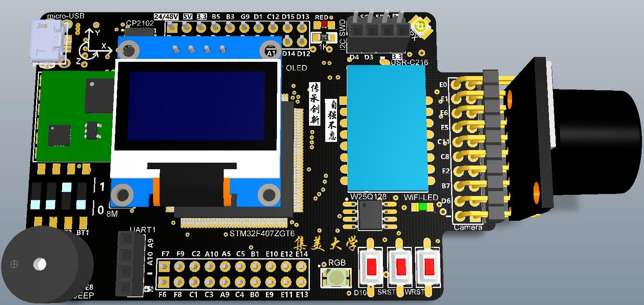The width and height of the screenshot is (644, 305).
Task: Click the 'W25Q128' label
Action: 369,197
